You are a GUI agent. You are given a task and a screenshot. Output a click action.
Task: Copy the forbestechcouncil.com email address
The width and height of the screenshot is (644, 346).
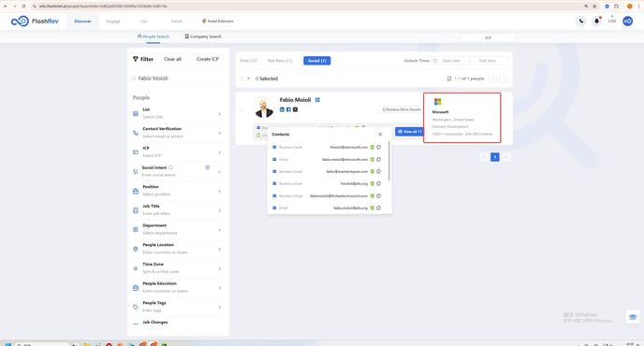click(x=379, y=195)
